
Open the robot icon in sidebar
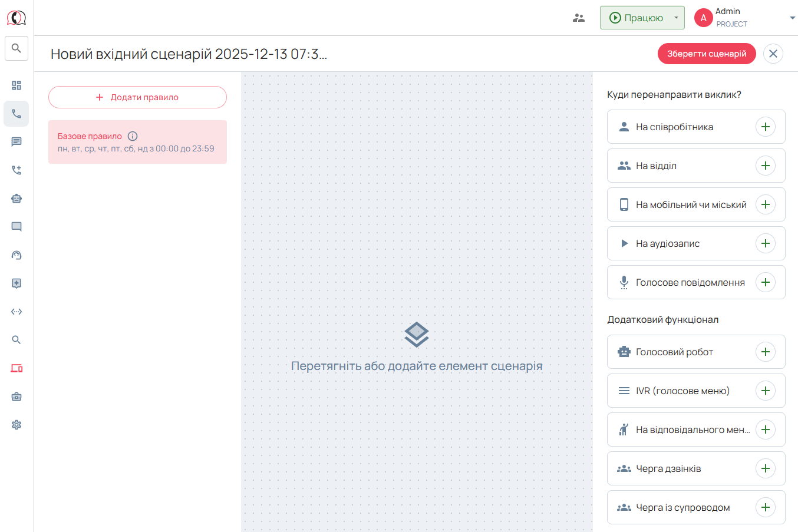pyautogui.click(x=17, y=199)
